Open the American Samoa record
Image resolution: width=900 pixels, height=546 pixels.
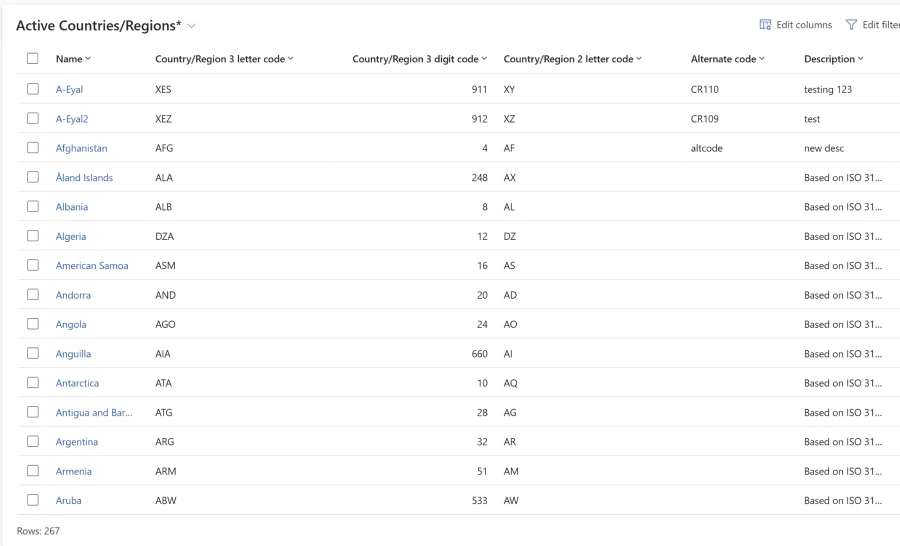coord(92,266)
